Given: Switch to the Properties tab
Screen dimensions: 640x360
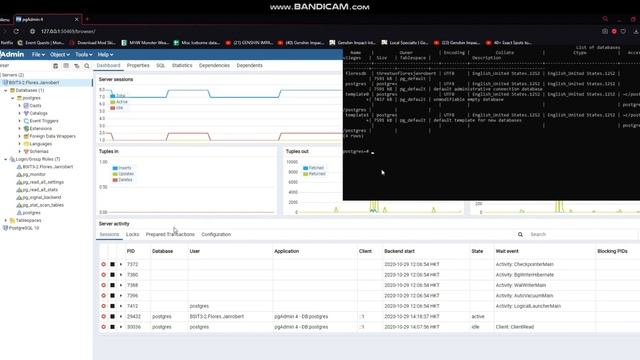Looking at the screenshot, I should click(138, 65).
